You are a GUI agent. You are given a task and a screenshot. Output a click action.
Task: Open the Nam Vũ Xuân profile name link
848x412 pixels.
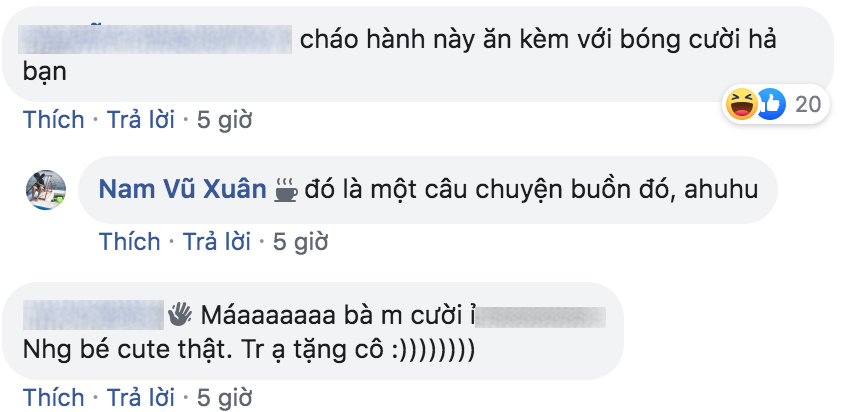tap(183, 190)
